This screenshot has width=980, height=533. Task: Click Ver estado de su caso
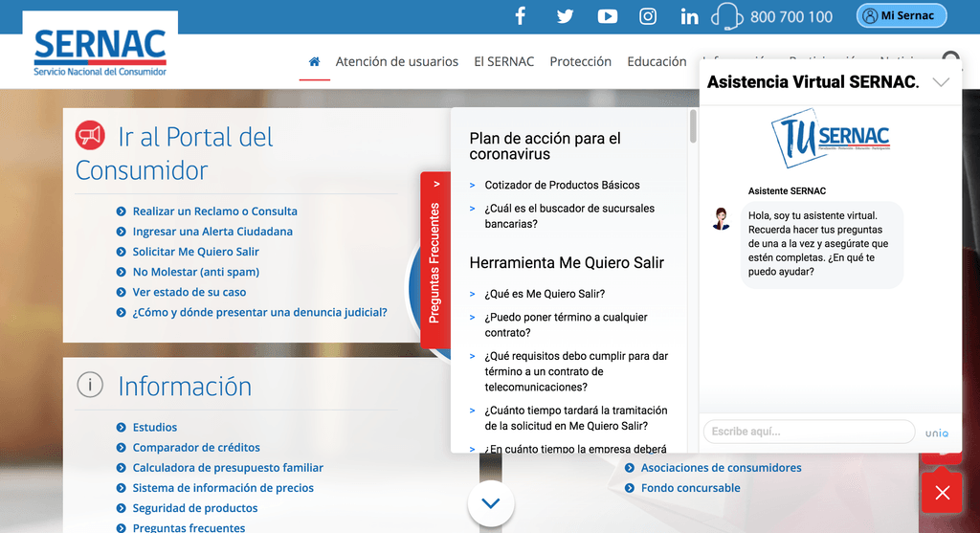point(189,292)
